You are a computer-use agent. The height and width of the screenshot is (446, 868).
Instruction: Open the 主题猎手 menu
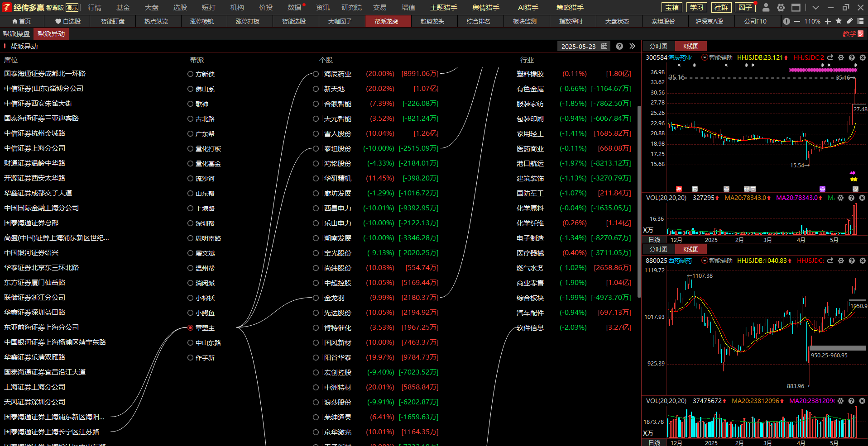pyautogui.click(x=444, y=7)
